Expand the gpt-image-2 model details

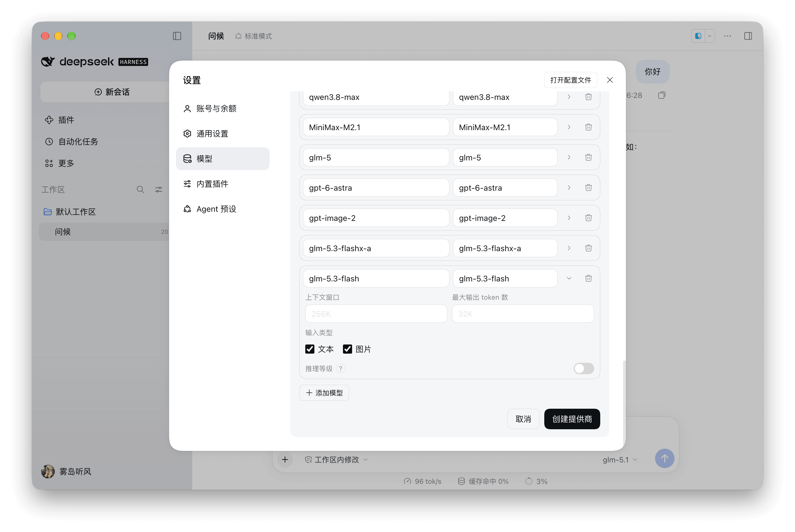569,217
